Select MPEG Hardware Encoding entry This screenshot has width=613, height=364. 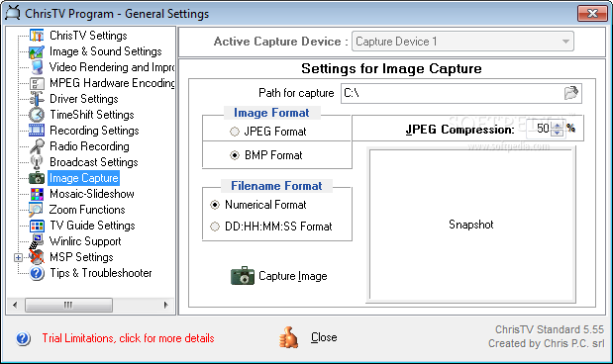(112, 83)
